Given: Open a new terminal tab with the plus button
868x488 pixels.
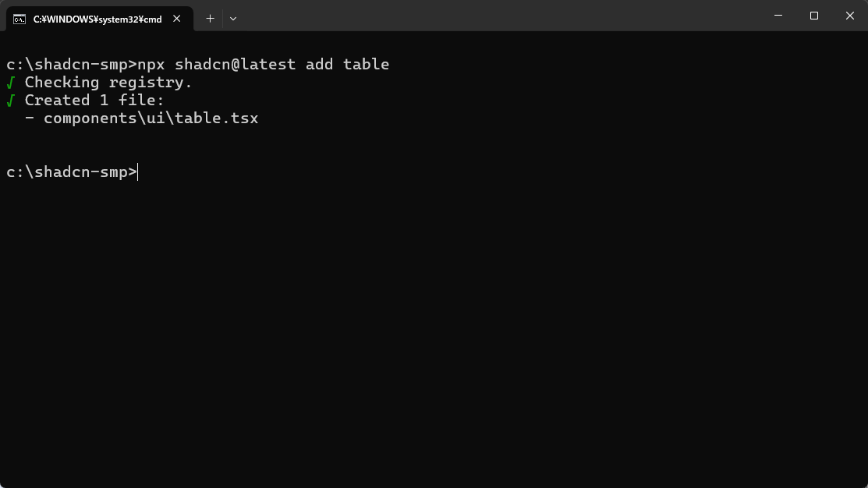Looking at the screenshot, I should coord(209,18).
